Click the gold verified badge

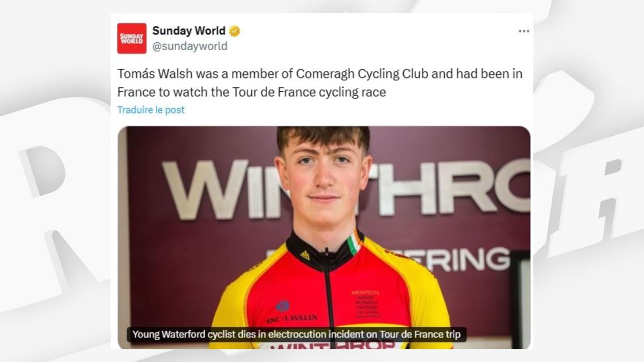(235, 31)
